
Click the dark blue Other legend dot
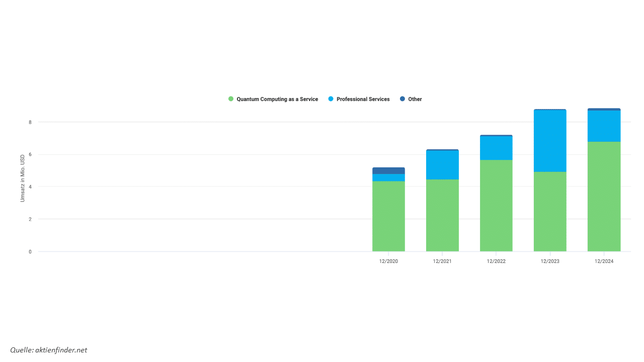click(402, 99)
